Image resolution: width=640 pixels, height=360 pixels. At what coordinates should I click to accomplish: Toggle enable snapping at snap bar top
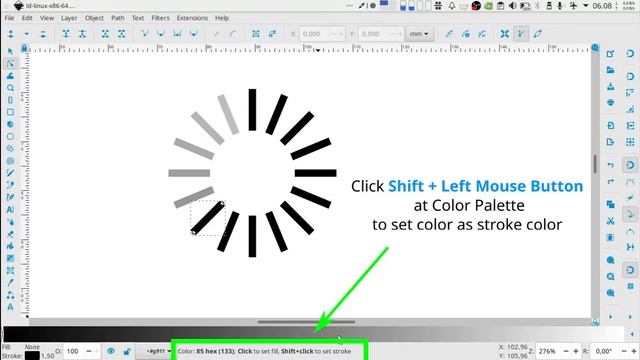[630, 54]
